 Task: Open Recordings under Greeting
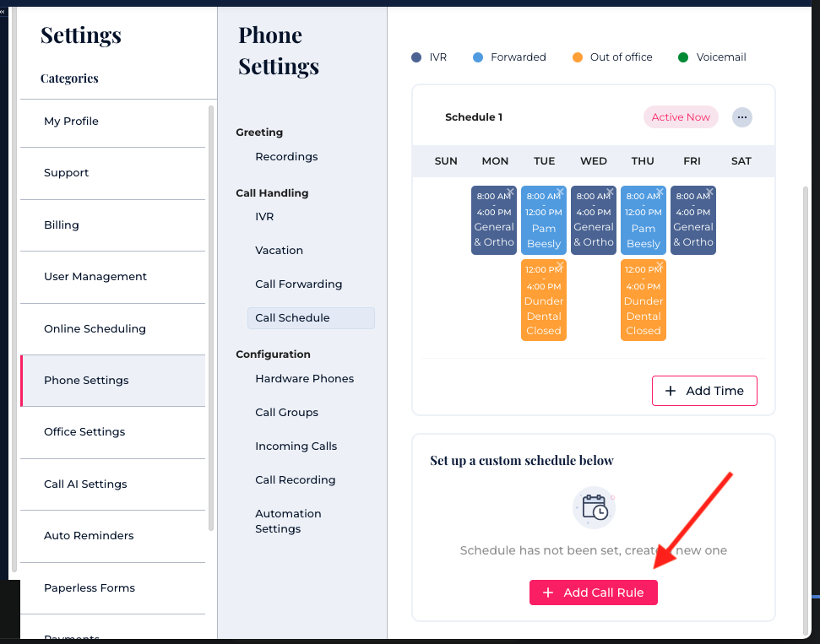[286, 157]
